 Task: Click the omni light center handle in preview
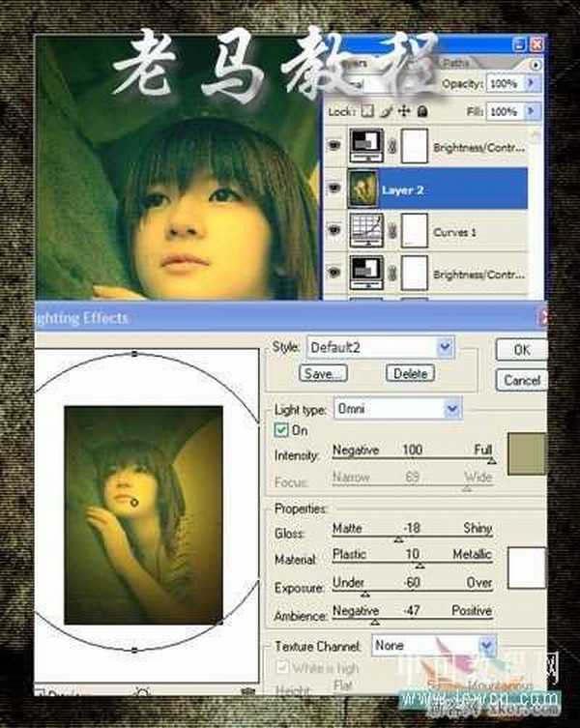coord(133,502)
